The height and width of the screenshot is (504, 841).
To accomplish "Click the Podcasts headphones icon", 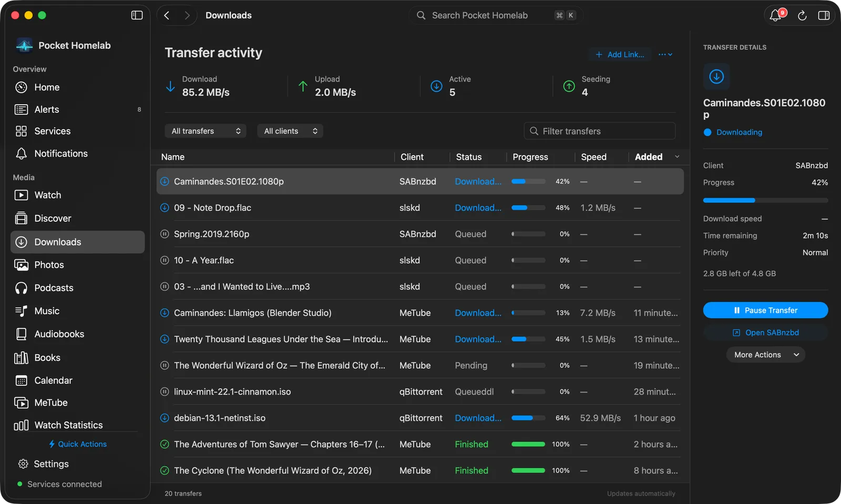I will pos(21,288).
